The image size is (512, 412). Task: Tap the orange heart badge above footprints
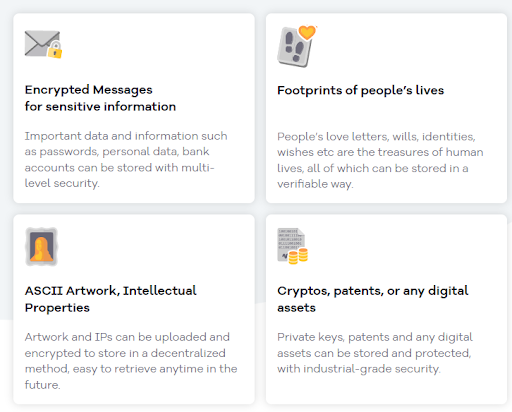tap(307, 32)
